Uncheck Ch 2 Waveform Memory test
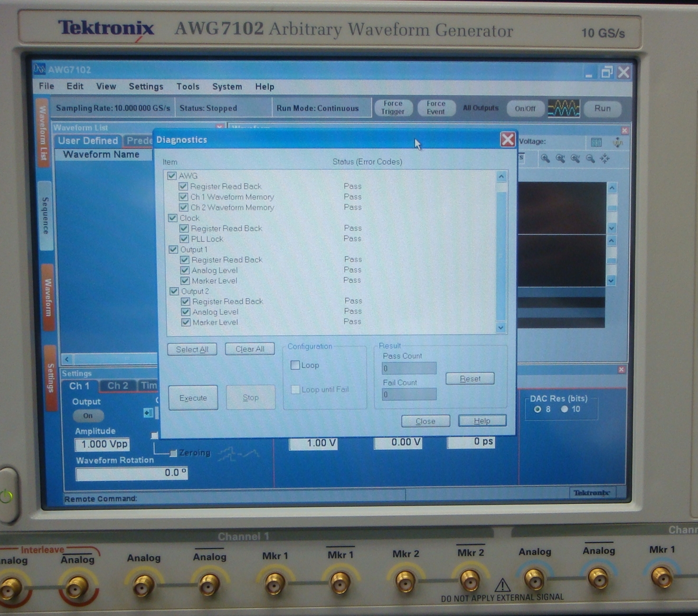The height and width of the screenshot is (616, 698). (x=183, y=207)
